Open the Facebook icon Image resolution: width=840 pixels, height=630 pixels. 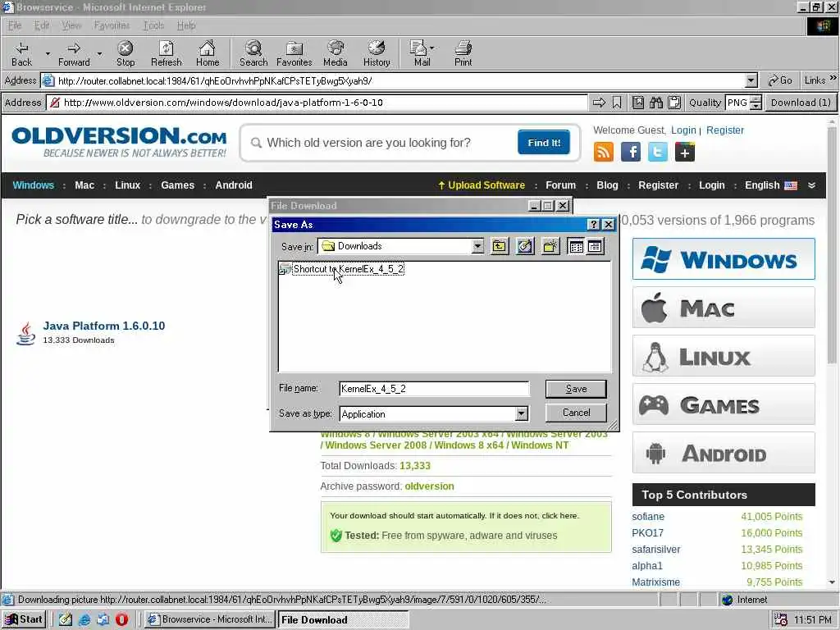(631, 152)
